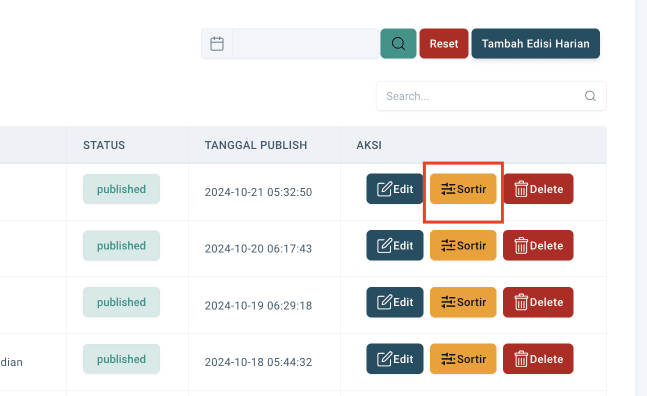This screenshot has height=396, width=647.
Task: Select date text 2024-10-21 05:32:50
Action: tap(258, 192)
